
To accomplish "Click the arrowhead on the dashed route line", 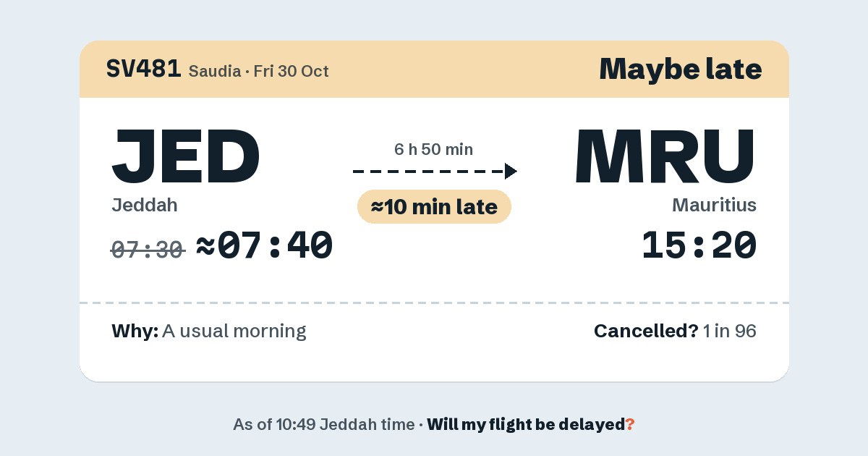I will click(511, 171).
